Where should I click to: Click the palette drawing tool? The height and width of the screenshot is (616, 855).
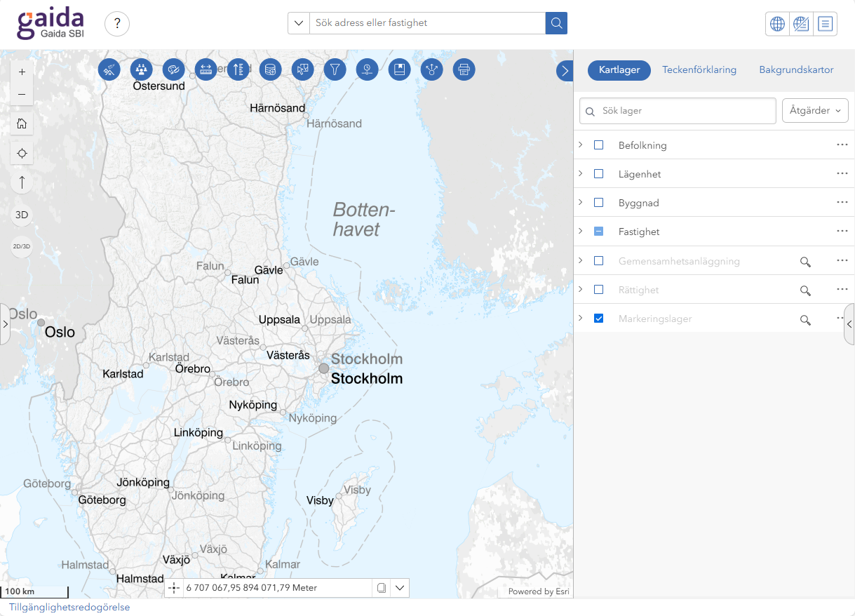173,69
